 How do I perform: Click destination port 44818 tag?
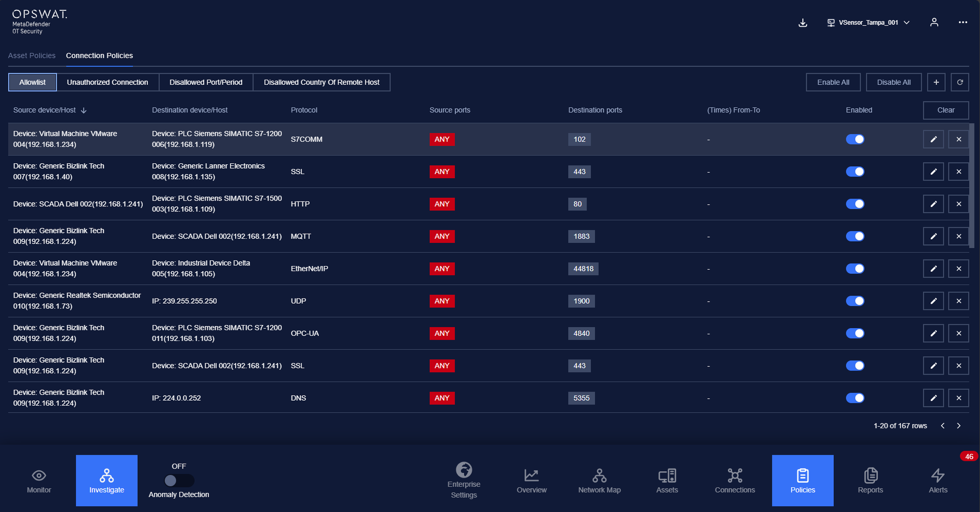pos(583,269)
